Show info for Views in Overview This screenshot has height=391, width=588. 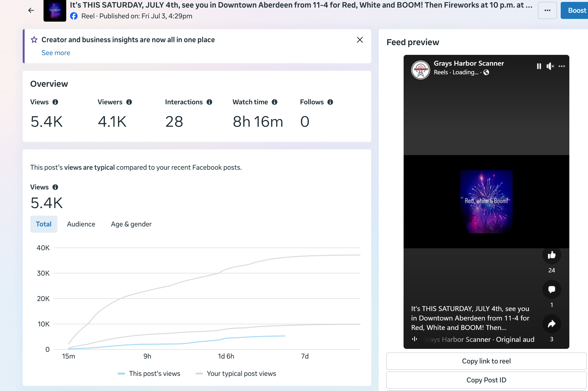point(55,102)
